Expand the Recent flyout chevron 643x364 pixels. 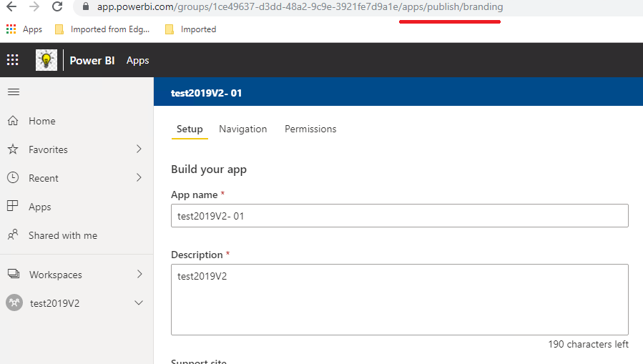[x=139, y=177]
